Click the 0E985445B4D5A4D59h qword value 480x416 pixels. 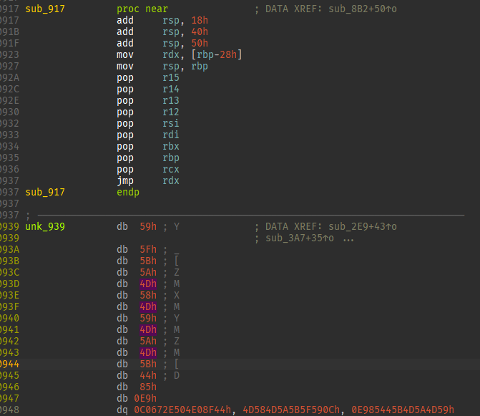(403, 410)
